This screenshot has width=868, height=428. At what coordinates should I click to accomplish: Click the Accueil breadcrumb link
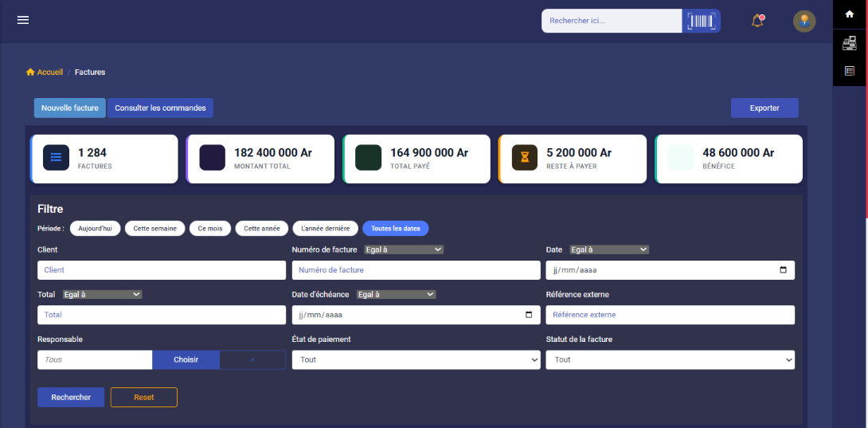tap(45, 72)
